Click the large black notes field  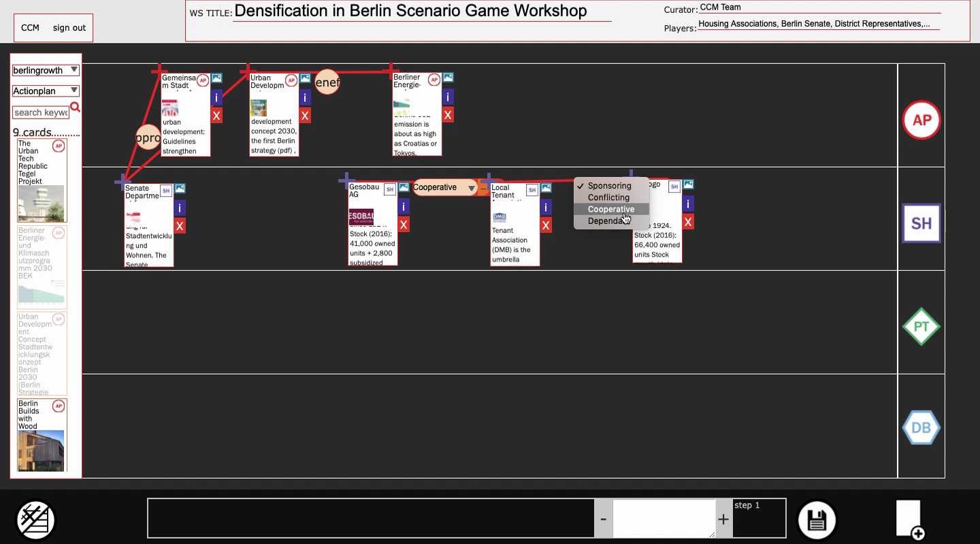point(371,519)
